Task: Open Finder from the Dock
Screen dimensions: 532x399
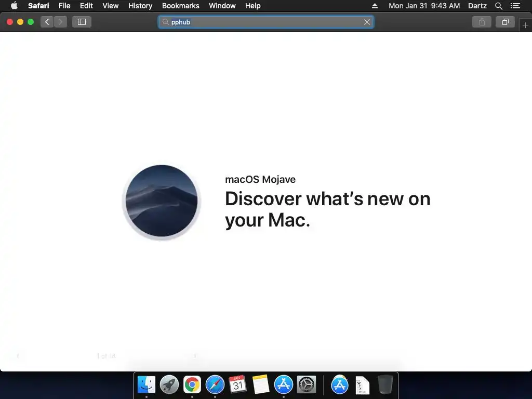Action: coord(146,384)
